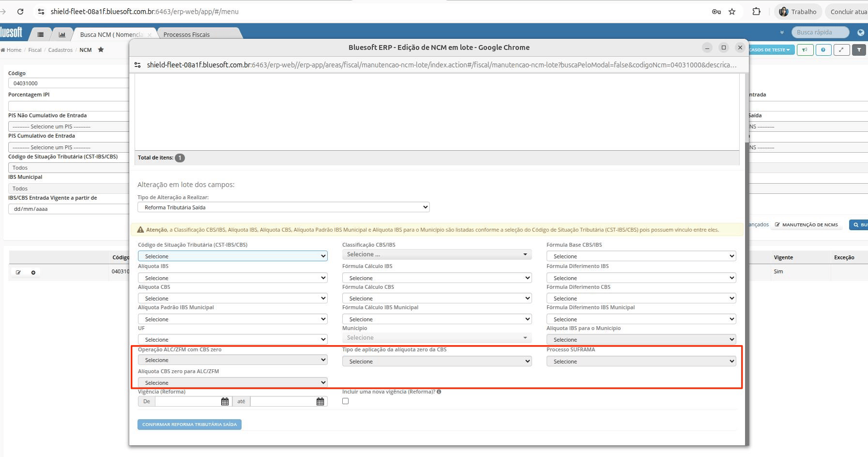Expand the Código de Situação Tributária (CST-IBS/CBS) select
This screenshot has width=868, height=457.
coord(232,256)
